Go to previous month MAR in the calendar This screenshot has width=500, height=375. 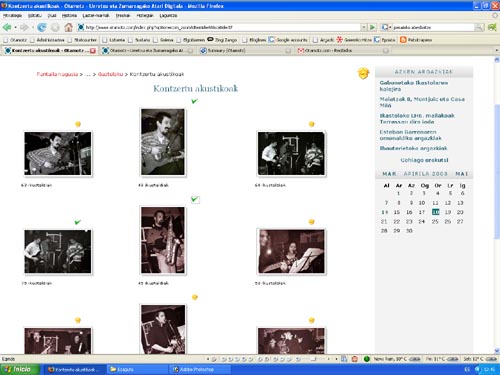389,174
